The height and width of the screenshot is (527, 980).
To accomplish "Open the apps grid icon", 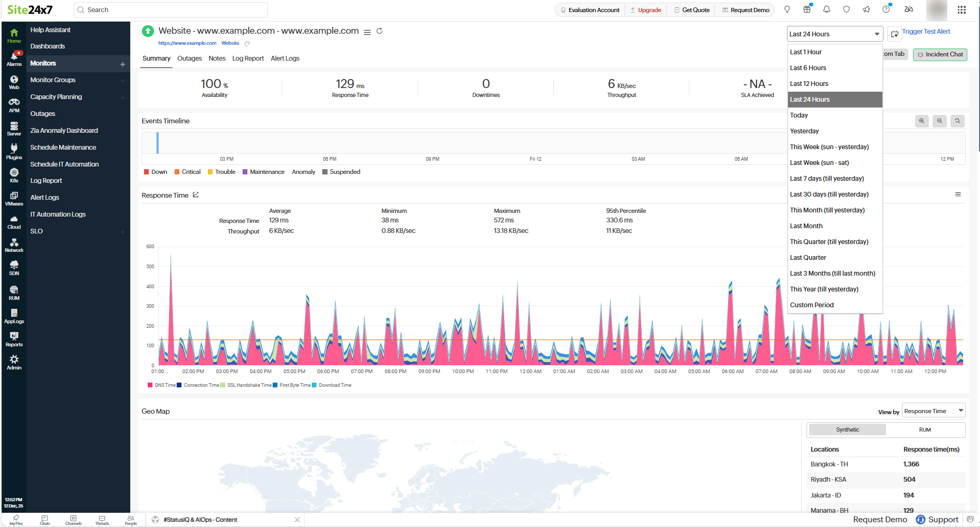I will pos(962,9).
